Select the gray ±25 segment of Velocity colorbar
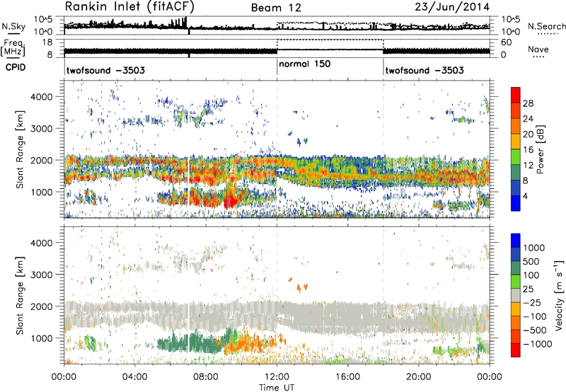 (516, 296)
